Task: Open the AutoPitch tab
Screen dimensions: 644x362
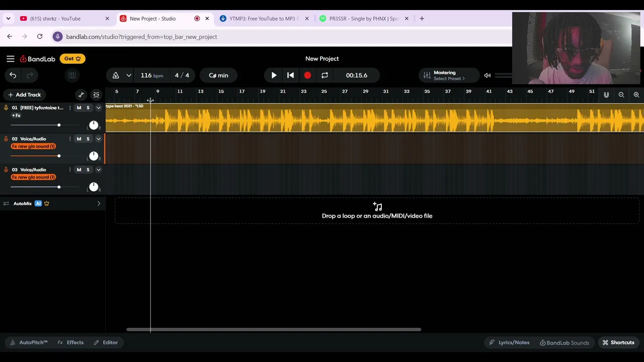Action: coord(29,342)
